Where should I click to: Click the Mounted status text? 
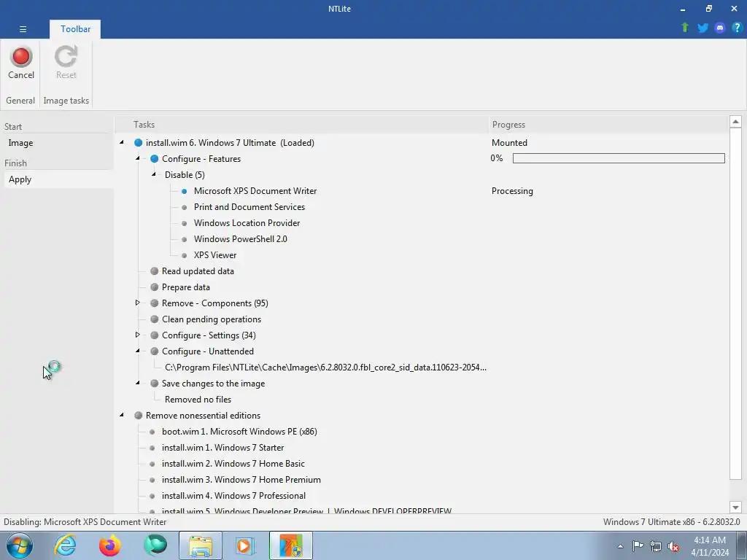pos(509,143)
